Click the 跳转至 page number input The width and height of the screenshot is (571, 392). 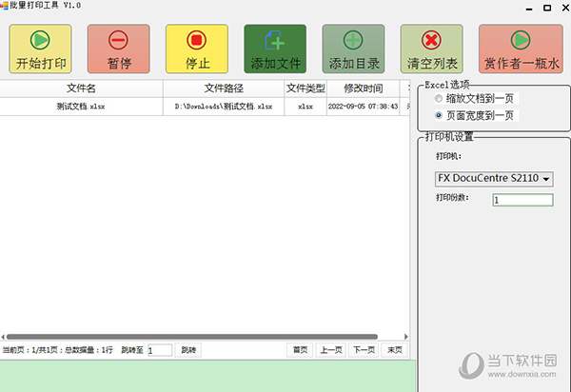click(160, 350)
